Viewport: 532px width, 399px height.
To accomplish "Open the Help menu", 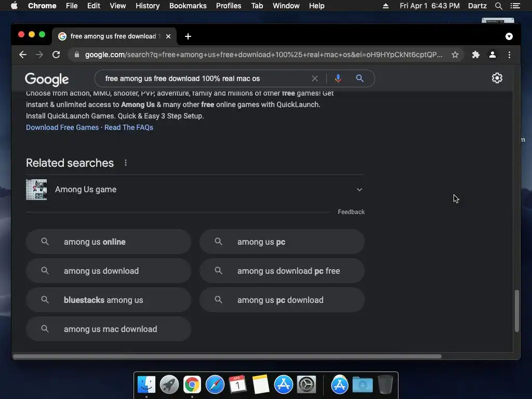I will coord(316,6).
